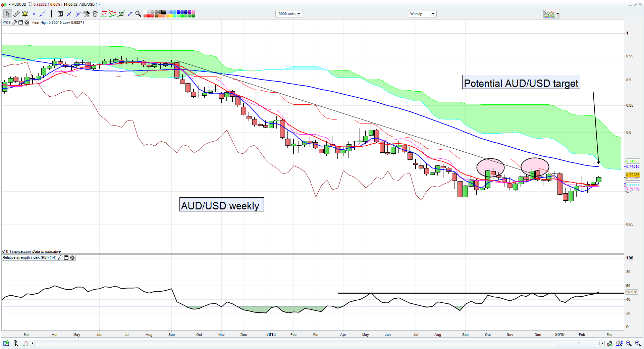The image size is (644, 349).
Task: Toggle the RSI panel window icon
Action: [66, 258]
